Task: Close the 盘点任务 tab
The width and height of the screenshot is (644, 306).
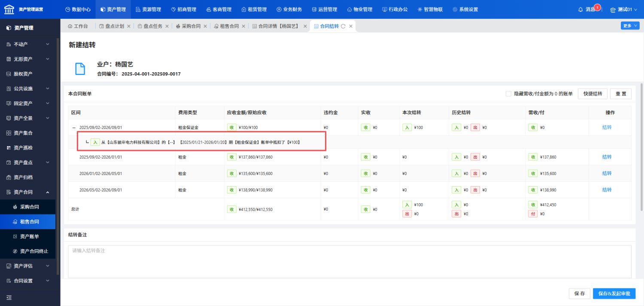Action: click(167, 26)
